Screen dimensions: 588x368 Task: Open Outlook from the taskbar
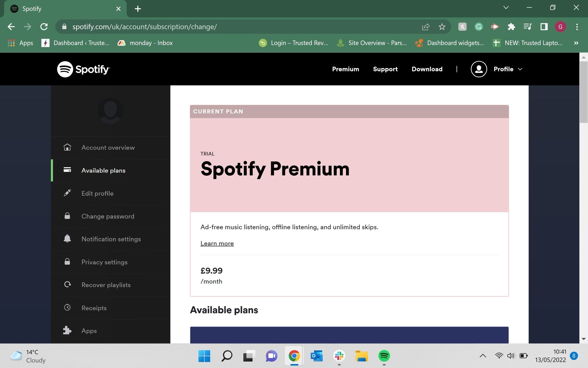tap(317, 356)
